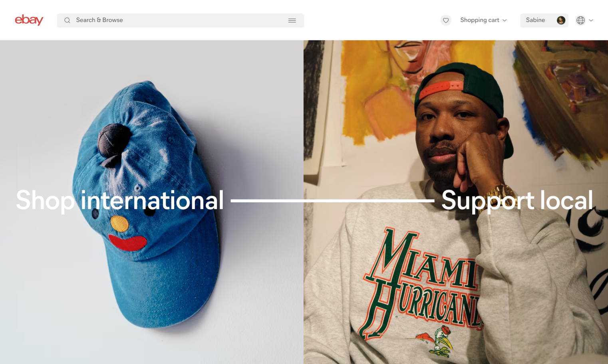
Task: Click the Shopping cart chevron arrow
Action: click(x=505, y=20)
